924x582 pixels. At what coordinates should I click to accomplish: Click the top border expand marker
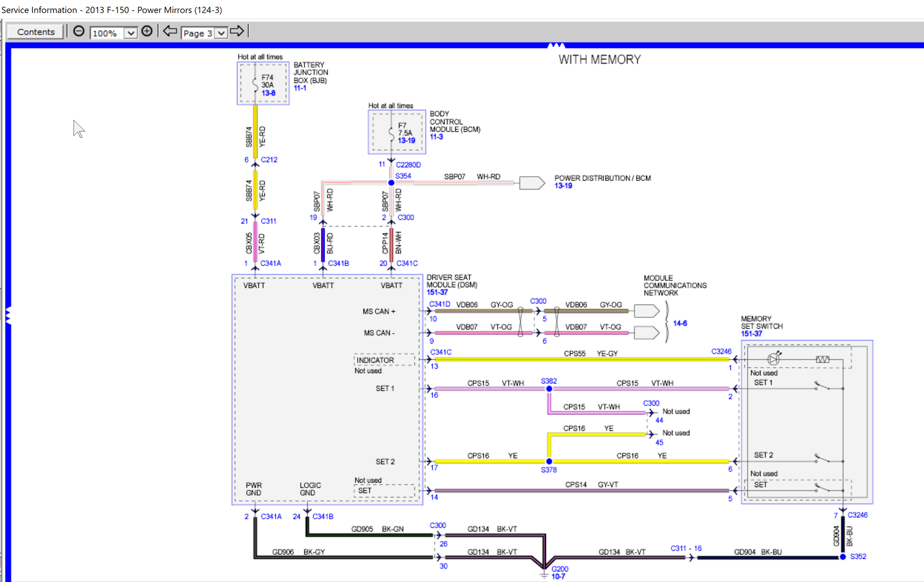click(x=556, y=45)
